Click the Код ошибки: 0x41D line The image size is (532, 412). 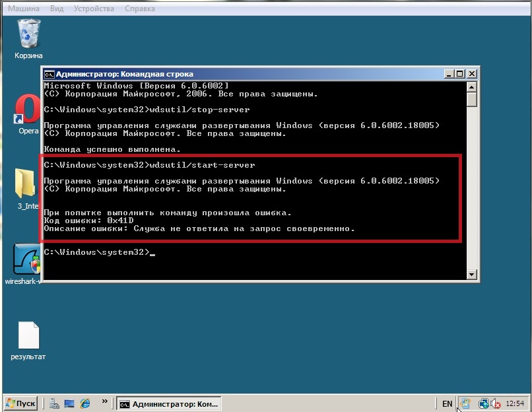(89, 221)
